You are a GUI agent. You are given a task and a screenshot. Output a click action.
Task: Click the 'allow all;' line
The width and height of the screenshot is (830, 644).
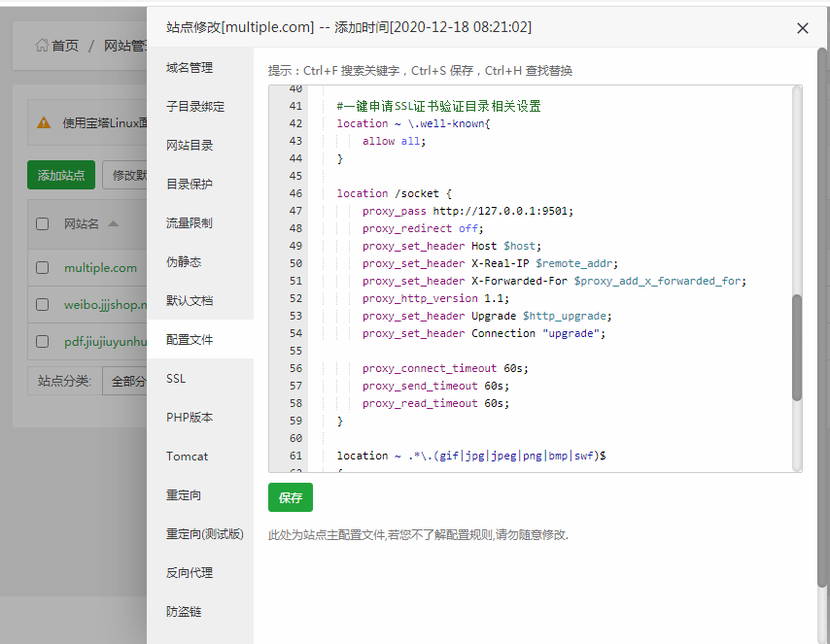pyautogui.click(x=394, y=141)
